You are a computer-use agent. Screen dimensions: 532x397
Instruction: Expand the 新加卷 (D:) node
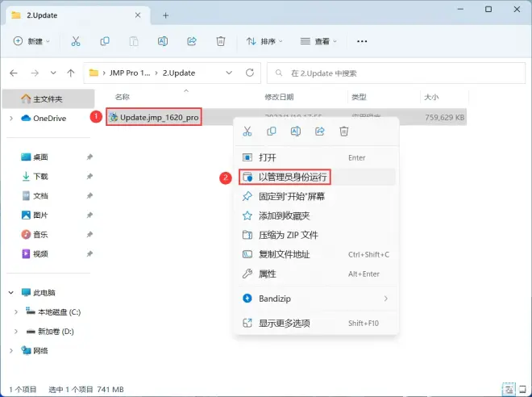(16, 331)
